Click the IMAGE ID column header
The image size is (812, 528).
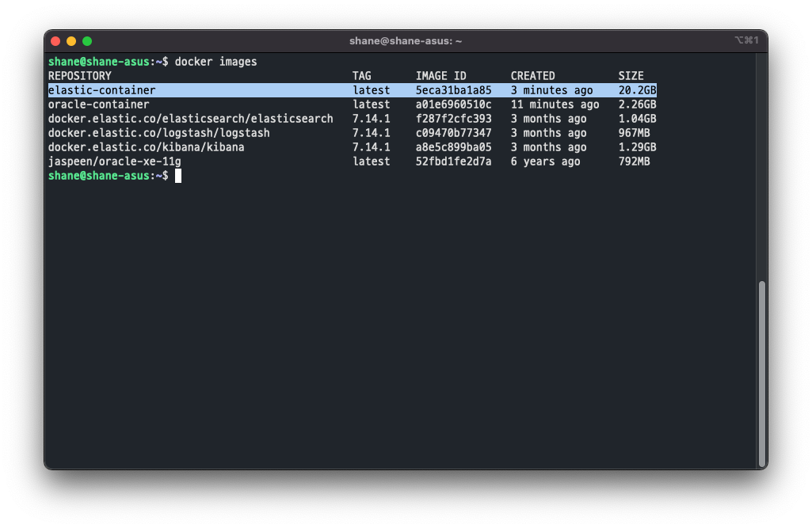[x=440, y=76]
